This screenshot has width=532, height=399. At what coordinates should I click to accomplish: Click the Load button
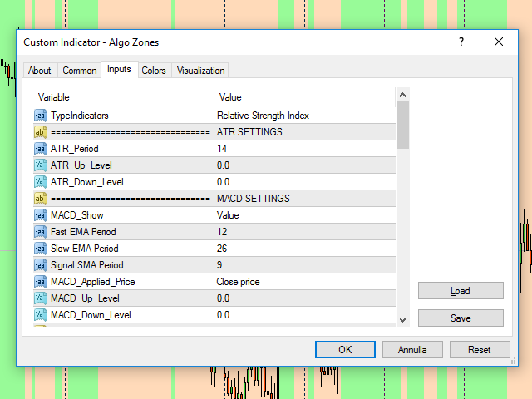[x=461, y=291]
